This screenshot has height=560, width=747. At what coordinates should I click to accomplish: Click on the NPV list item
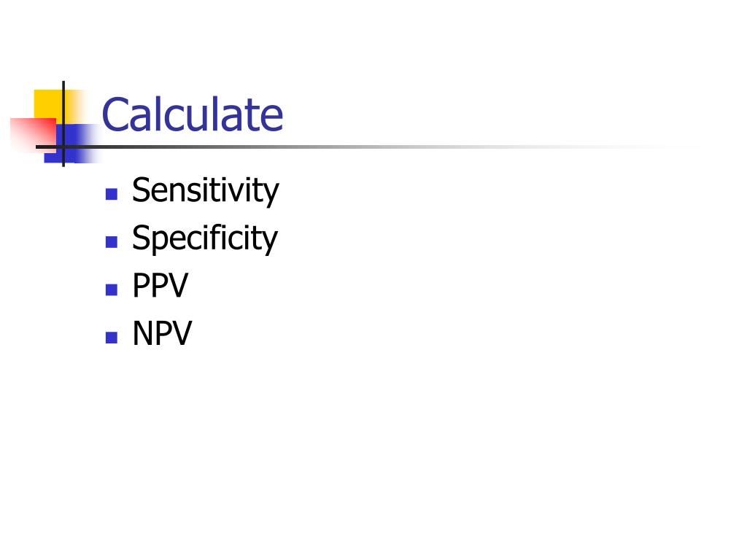(162, 333)
